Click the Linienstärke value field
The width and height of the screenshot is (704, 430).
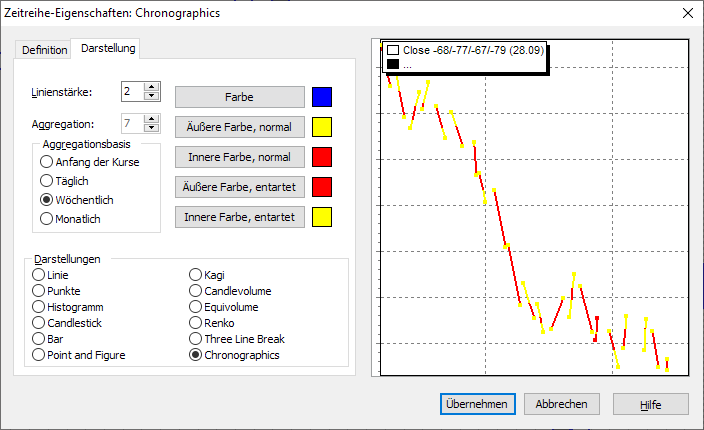[132, 92]
